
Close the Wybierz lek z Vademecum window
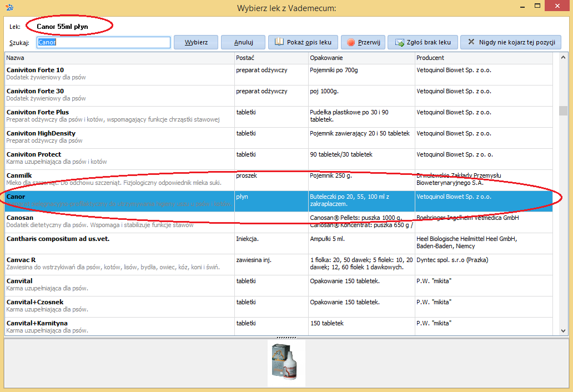[557, 6]
